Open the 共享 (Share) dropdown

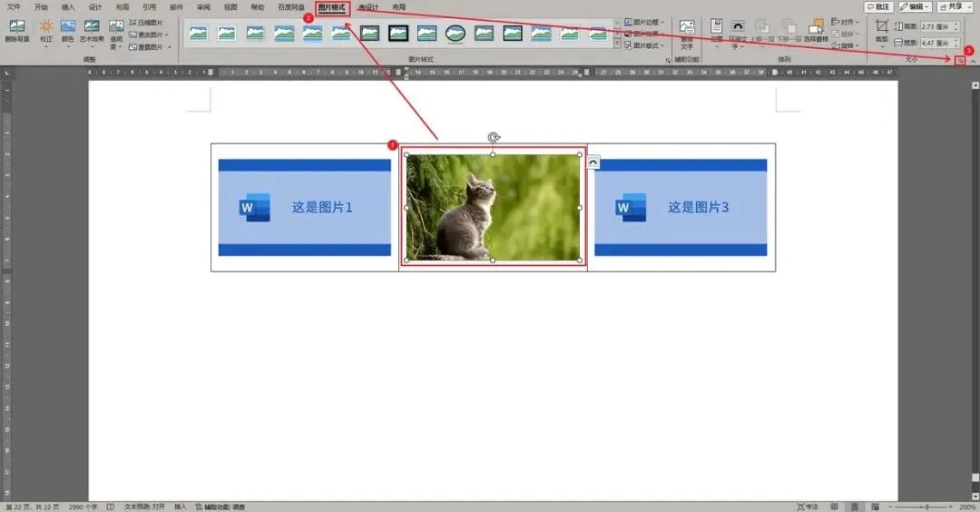[955, 7]
